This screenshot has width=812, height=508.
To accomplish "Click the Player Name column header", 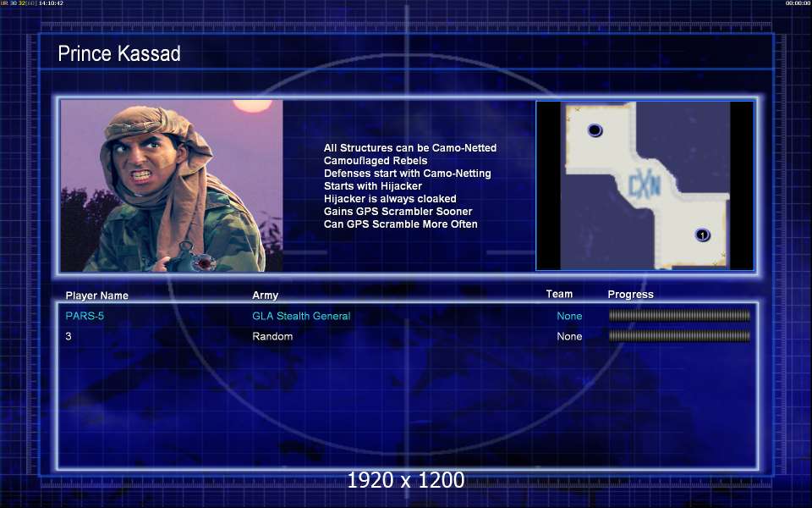I will [96, 295].
